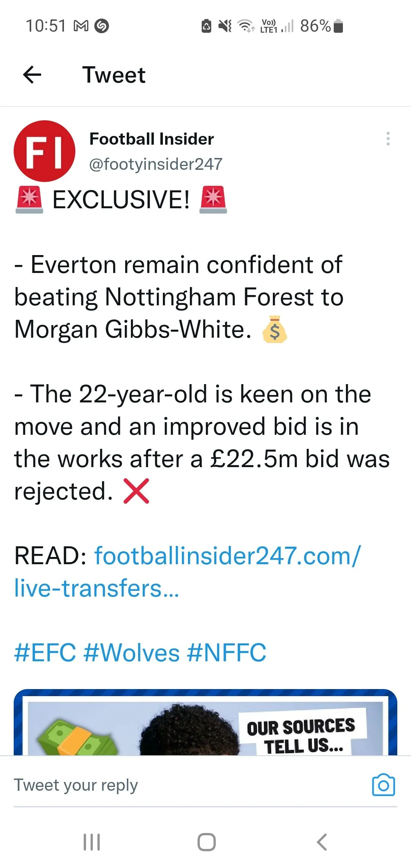Tap the muted sound icon in status bar

pyautogui.click(x=225, y=26)
